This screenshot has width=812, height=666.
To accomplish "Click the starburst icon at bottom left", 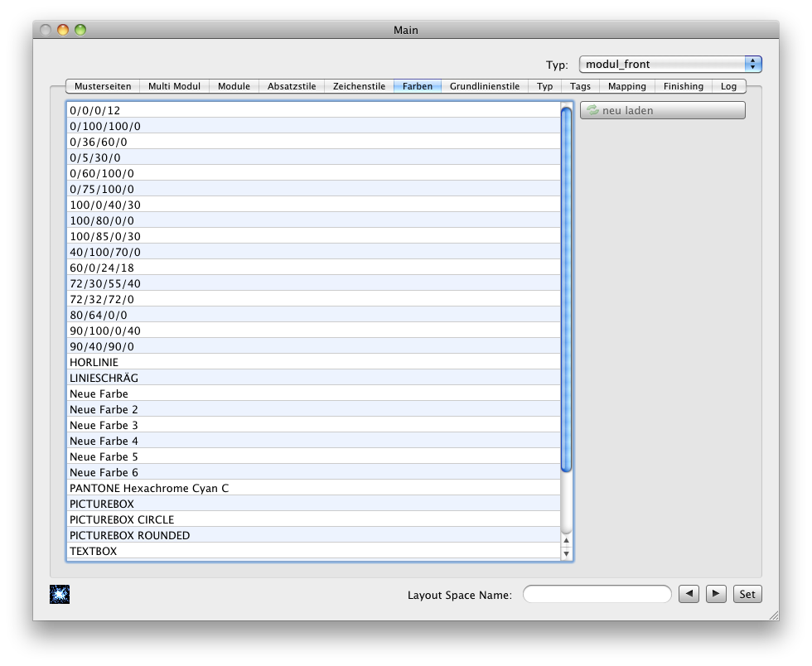I will 60,594.
